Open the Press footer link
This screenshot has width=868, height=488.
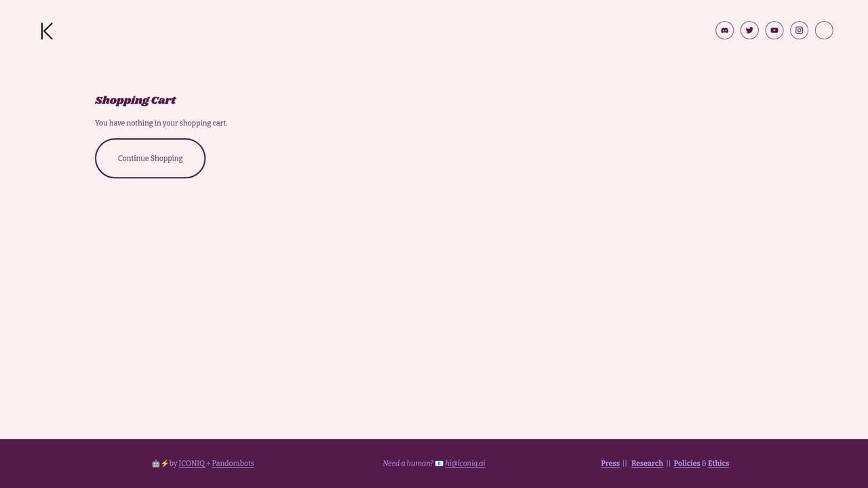point(610,464)
